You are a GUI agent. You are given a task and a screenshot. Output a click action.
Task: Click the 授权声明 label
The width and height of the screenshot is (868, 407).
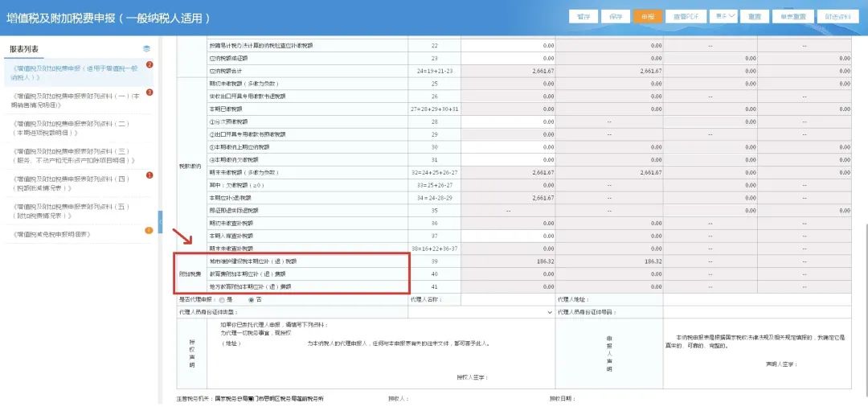pyautogui.click(x=191, y=355)
